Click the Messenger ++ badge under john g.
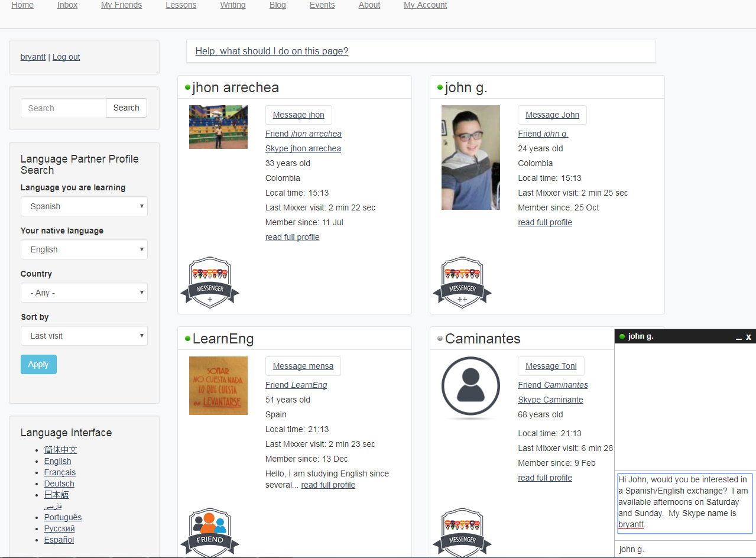 [462, 282]
